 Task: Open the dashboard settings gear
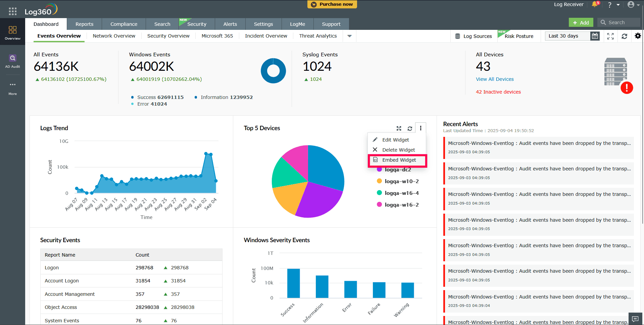[x=637, y=36]
